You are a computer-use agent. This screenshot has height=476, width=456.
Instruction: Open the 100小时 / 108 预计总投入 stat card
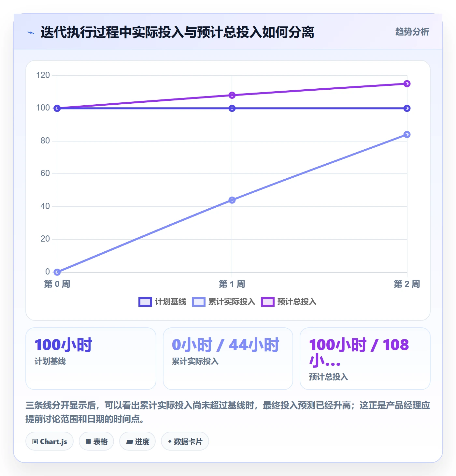pos(365,359)
